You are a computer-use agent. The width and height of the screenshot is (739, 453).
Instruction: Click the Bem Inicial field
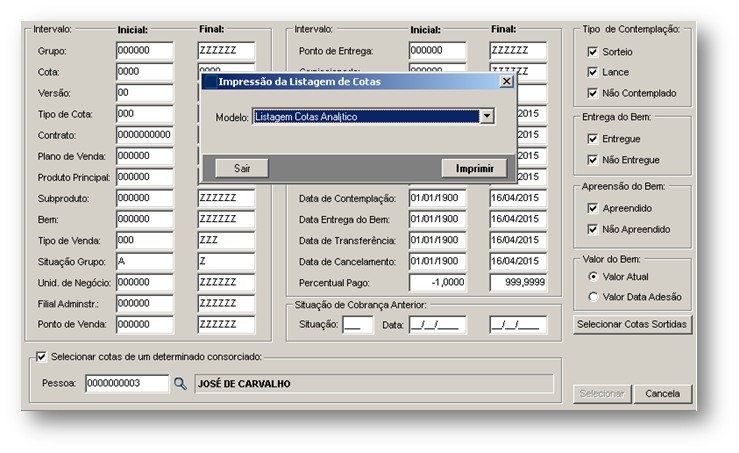(x=145, y=219)
